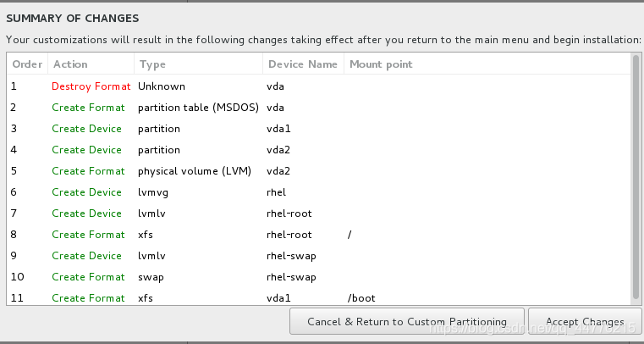Click the Type column header
Image resolution: width=644 pixels, height=344 pixels.
(x=198, y=64)
